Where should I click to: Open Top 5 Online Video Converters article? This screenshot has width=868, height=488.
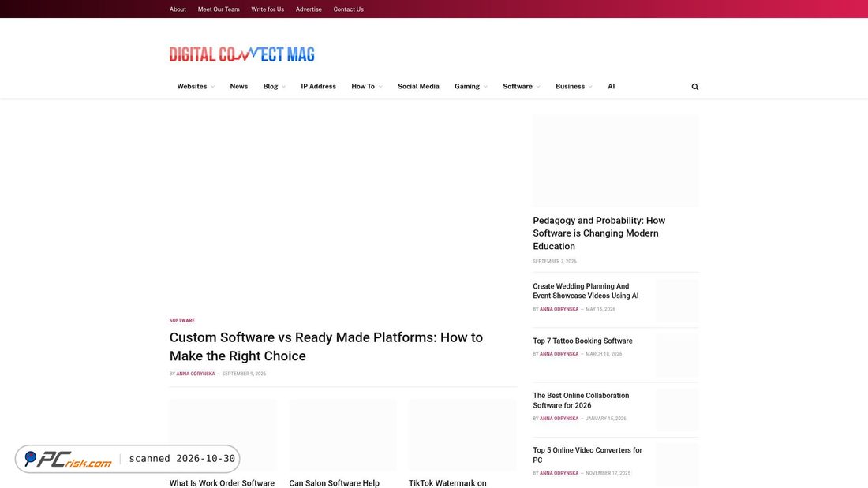tap(587, 455)
